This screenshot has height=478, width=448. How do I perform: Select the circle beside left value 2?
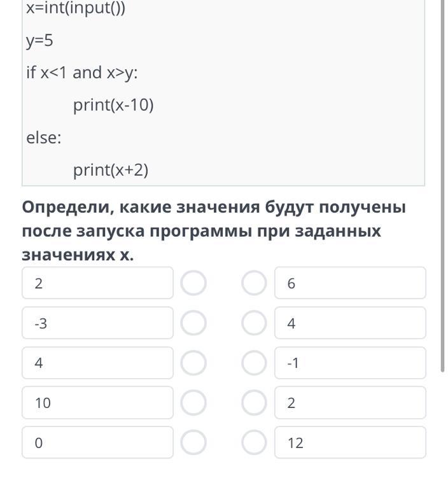pos(193,283)
